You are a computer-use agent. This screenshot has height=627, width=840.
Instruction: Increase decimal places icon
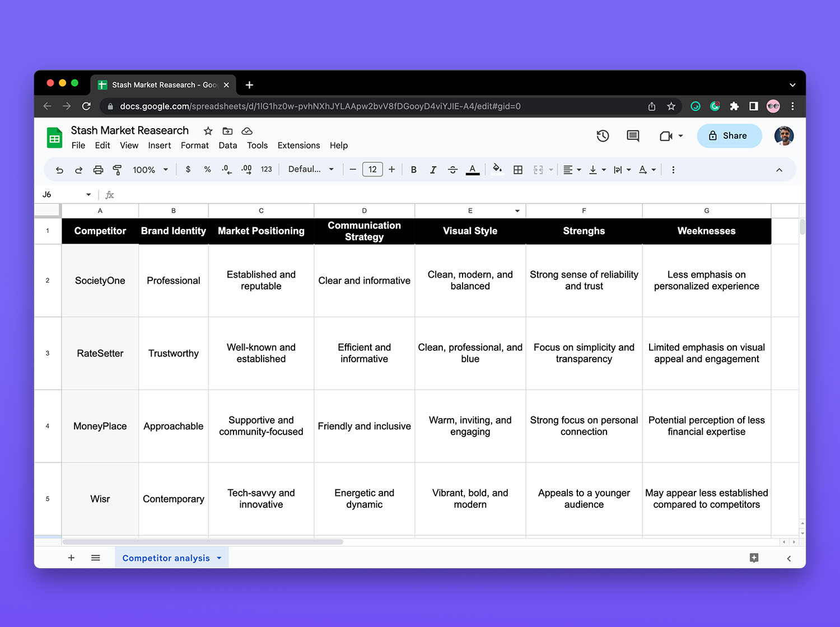click(246, 169)
